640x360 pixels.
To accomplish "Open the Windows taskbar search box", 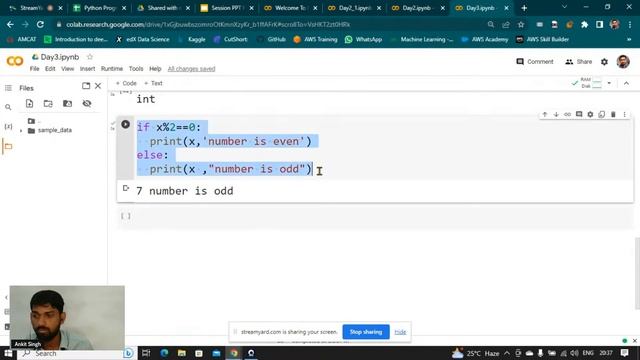I will [76, 353].
